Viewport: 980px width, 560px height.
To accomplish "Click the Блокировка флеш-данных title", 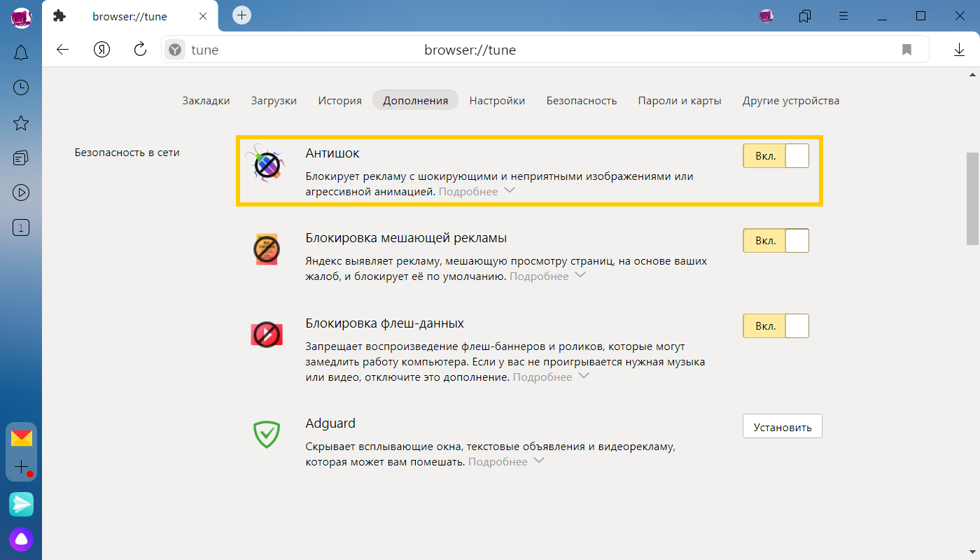I will point(385,323).
